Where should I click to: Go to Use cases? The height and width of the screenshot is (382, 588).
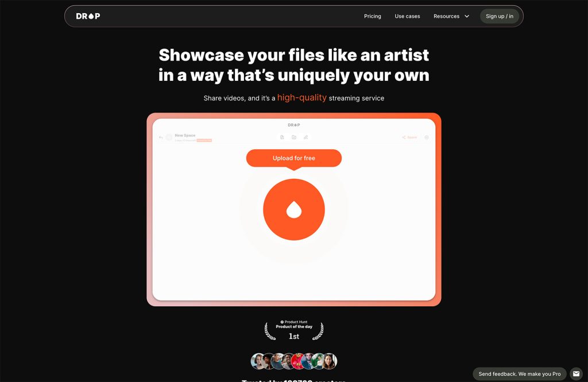click(407, 16)
